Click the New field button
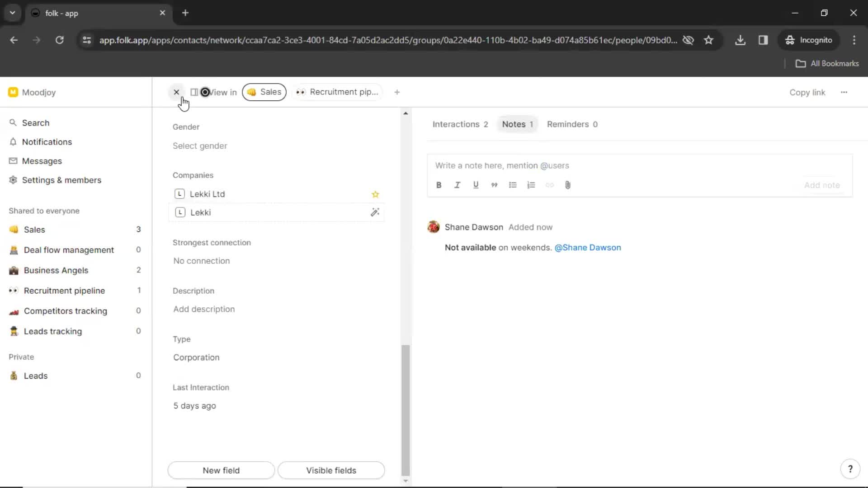 [x=221, y=470]
